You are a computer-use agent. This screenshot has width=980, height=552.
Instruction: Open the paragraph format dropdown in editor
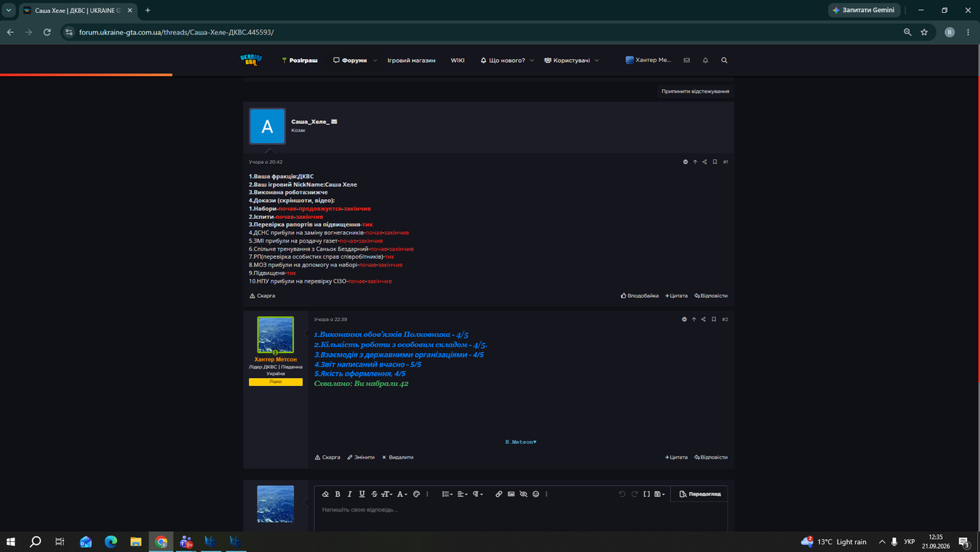coord(478,494)
